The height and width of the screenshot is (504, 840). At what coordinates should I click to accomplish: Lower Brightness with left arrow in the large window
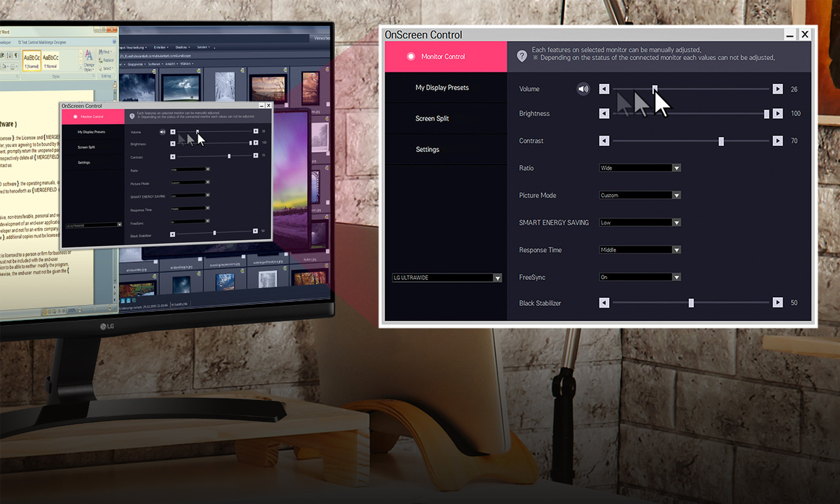click(x=604, y=114)
